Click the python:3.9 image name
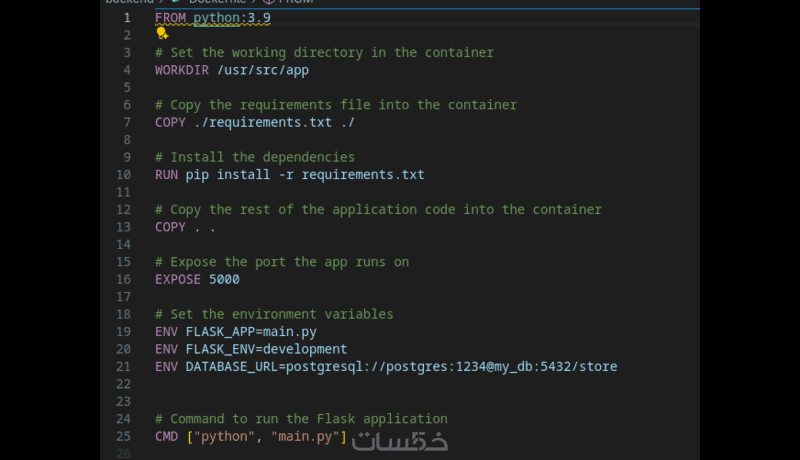The image size is (800, 460). pos(232,18)
